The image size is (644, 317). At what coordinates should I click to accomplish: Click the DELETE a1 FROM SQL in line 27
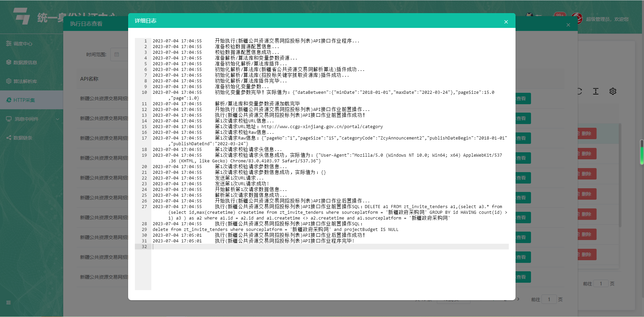pos(433,207)
